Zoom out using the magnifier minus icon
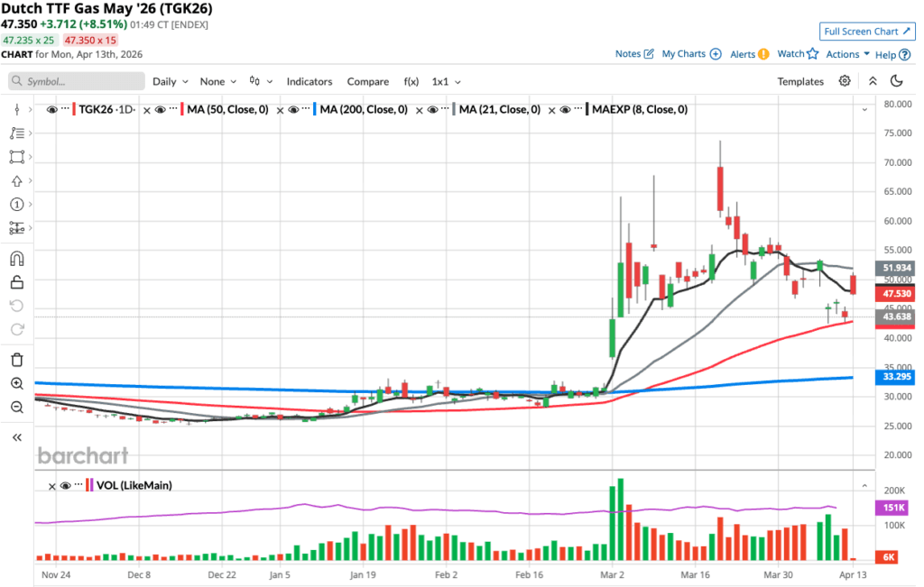The width and height of the screenshot is (924, 587). pyautogui.click(x=16, y=407)
